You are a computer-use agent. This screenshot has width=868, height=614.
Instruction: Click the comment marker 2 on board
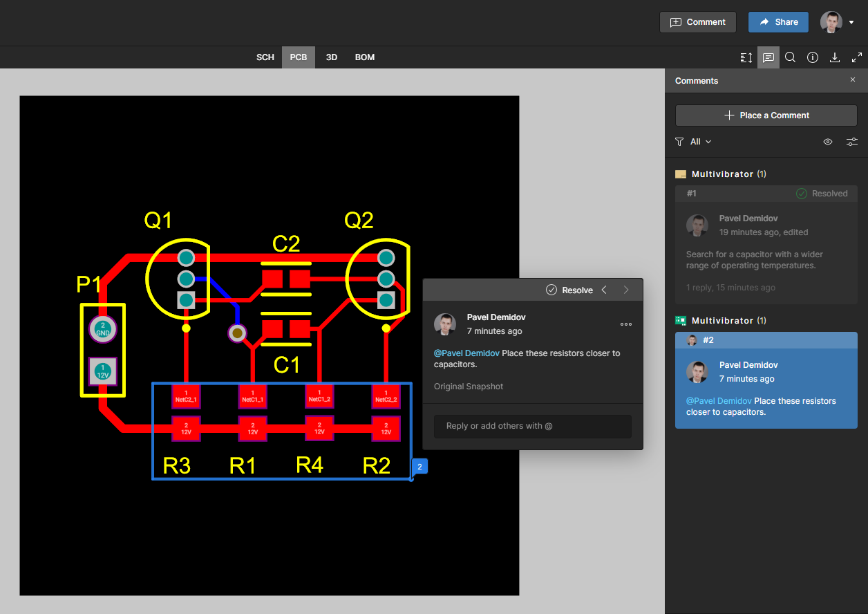[x=419, y=467]
